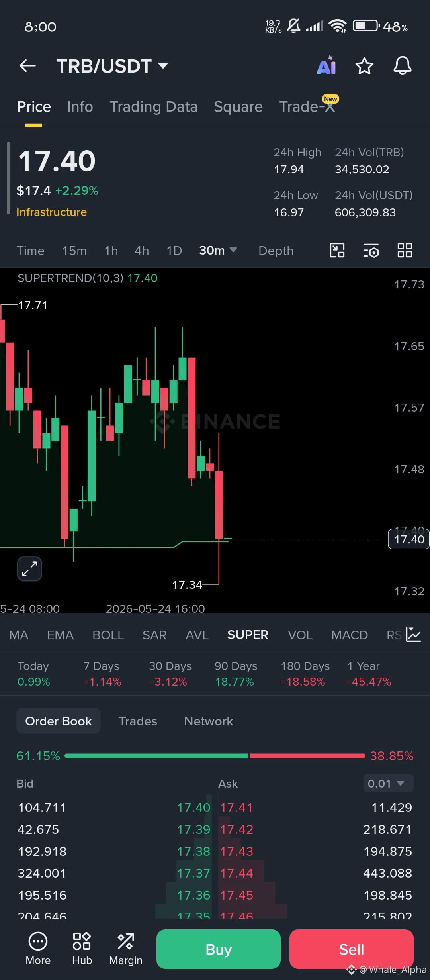This screenshot has width=430, height=980.
Task: Set a price alert bell
Action: click(x=403, y=66)
